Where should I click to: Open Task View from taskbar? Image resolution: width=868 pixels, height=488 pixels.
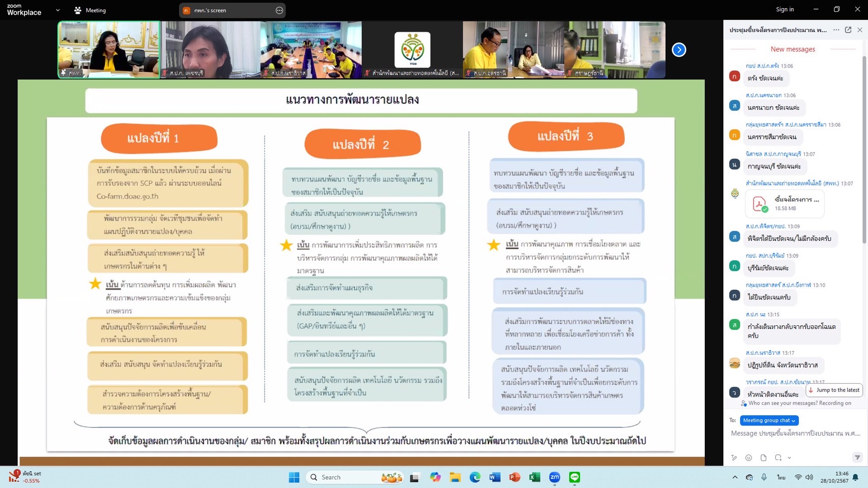click(x=415, y=477)
